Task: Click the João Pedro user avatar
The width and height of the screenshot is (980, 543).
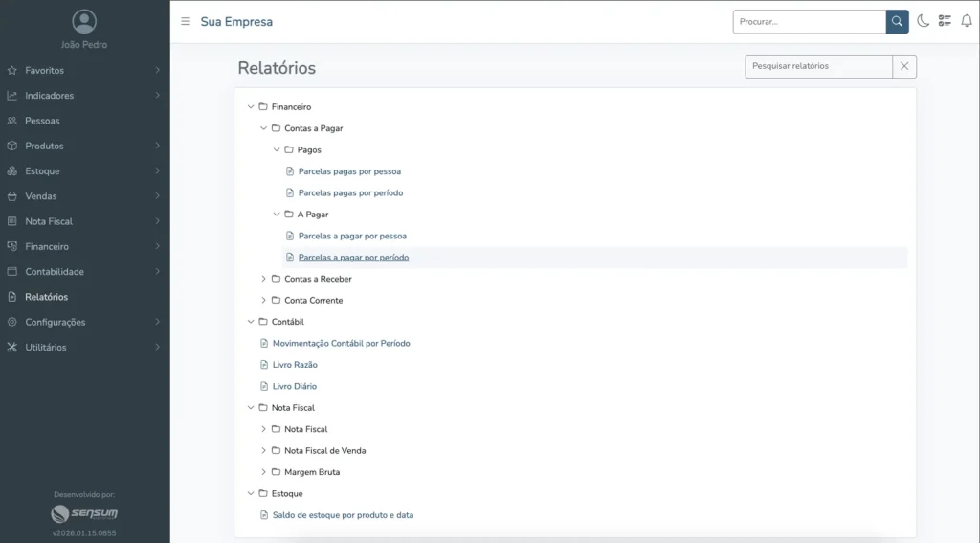Action: (84, 21)
